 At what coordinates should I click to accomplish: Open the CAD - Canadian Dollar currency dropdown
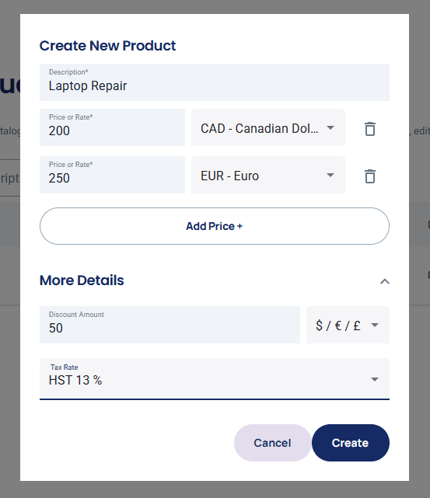pos(268,128)
